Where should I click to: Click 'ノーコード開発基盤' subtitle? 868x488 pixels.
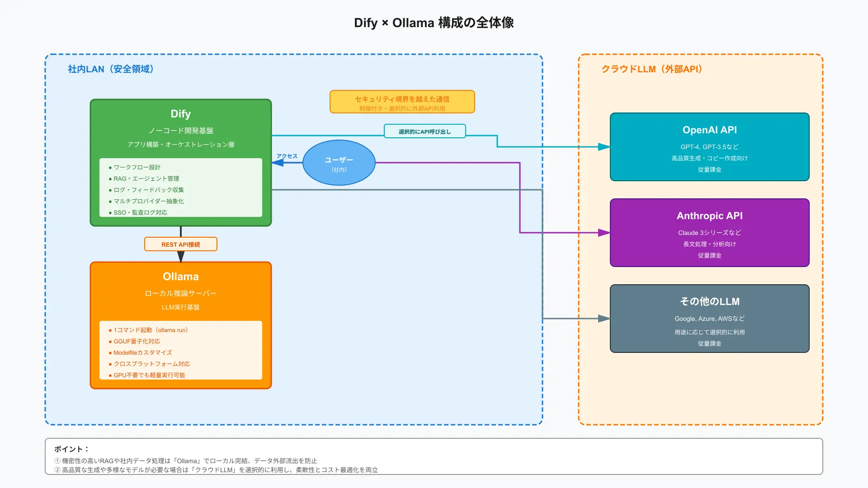[180, 131]
